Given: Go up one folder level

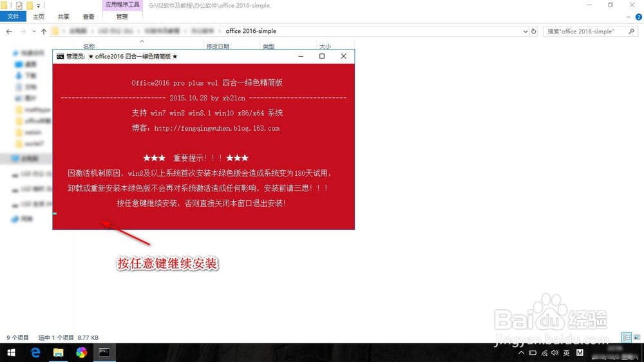Looking at the screenshot, I should coord(44,31).
